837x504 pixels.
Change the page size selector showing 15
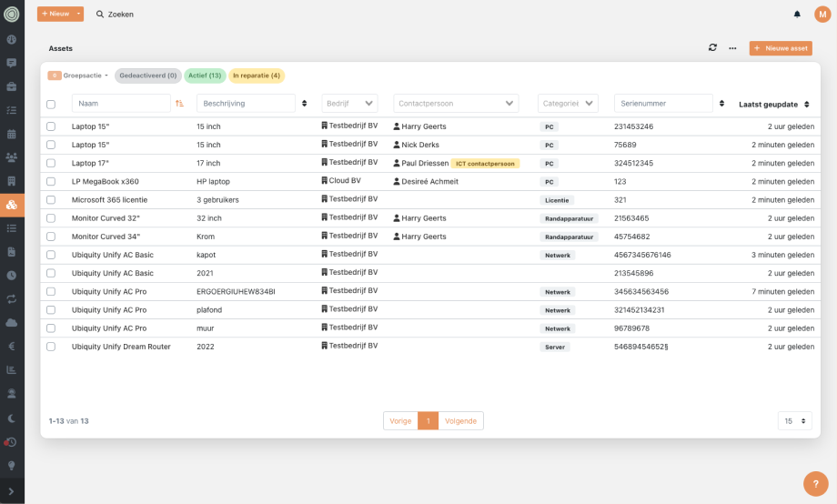point(795,420)
